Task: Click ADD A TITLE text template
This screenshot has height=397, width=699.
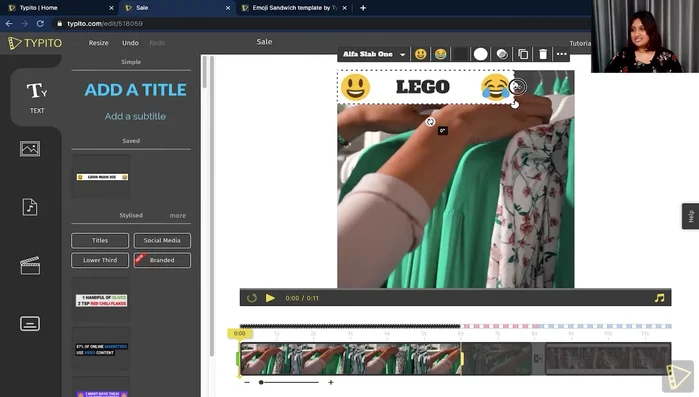Action: pos(136,90)
